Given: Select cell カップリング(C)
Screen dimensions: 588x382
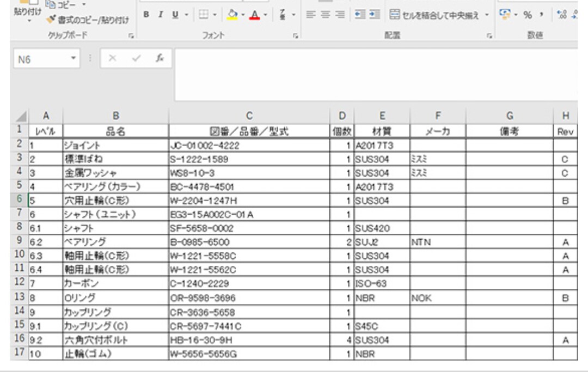Looking at the screenshot, I should coord(115,326).
